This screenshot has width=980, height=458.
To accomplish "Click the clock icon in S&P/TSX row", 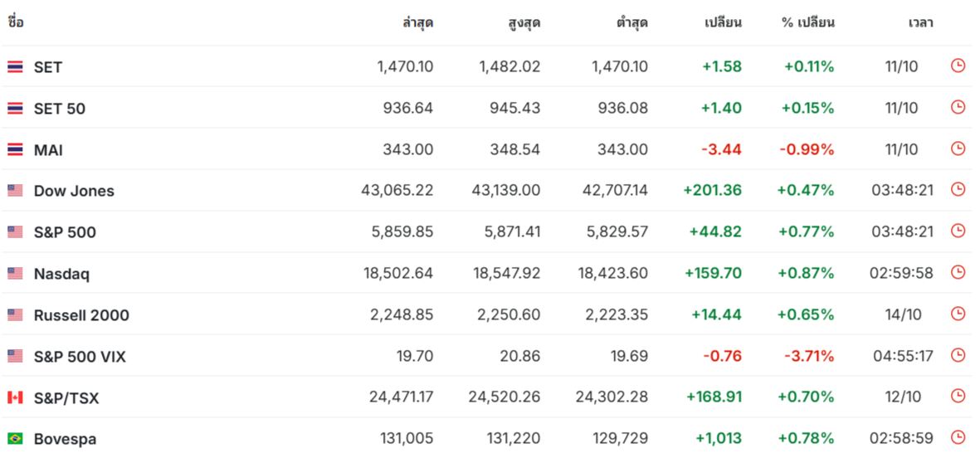I will pyautogui.click(x=958, y=396).
